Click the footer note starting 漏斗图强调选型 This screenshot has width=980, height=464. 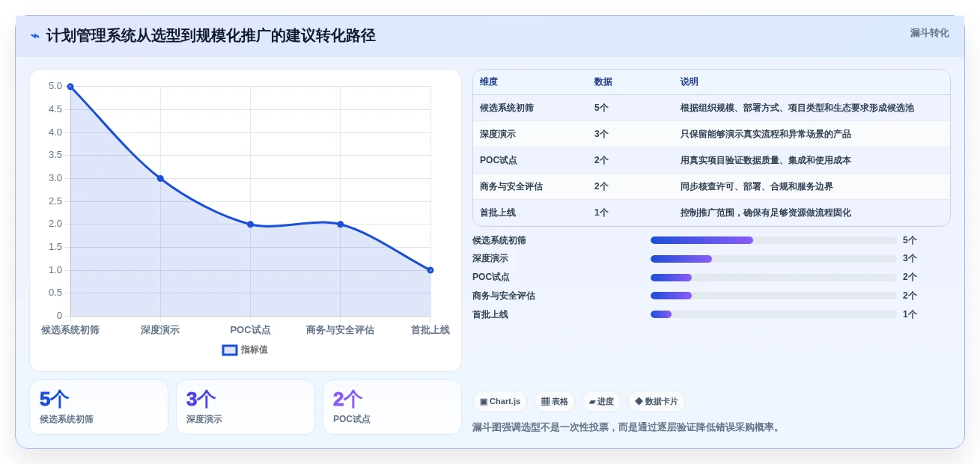coord(627,427)
